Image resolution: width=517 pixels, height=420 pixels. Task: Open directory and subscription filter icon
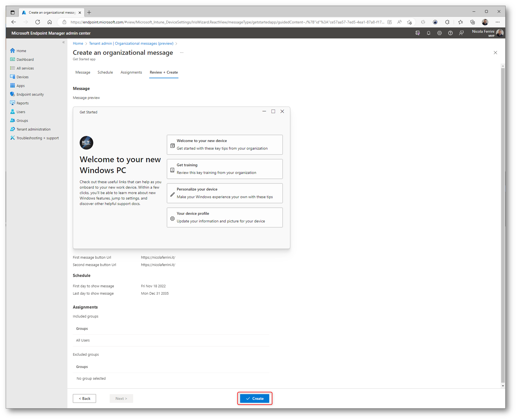(417, 33)
